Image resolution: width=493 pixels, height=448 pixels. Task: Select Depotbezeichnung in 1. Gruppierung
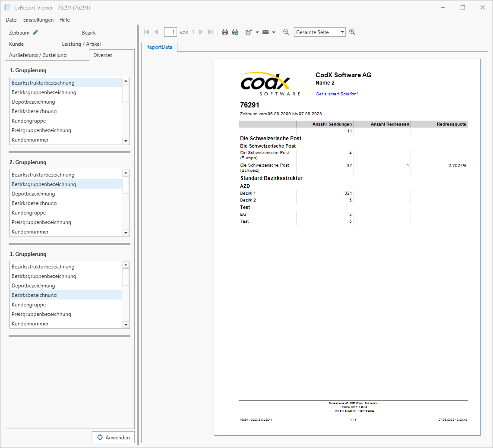[x=66, y=102]
